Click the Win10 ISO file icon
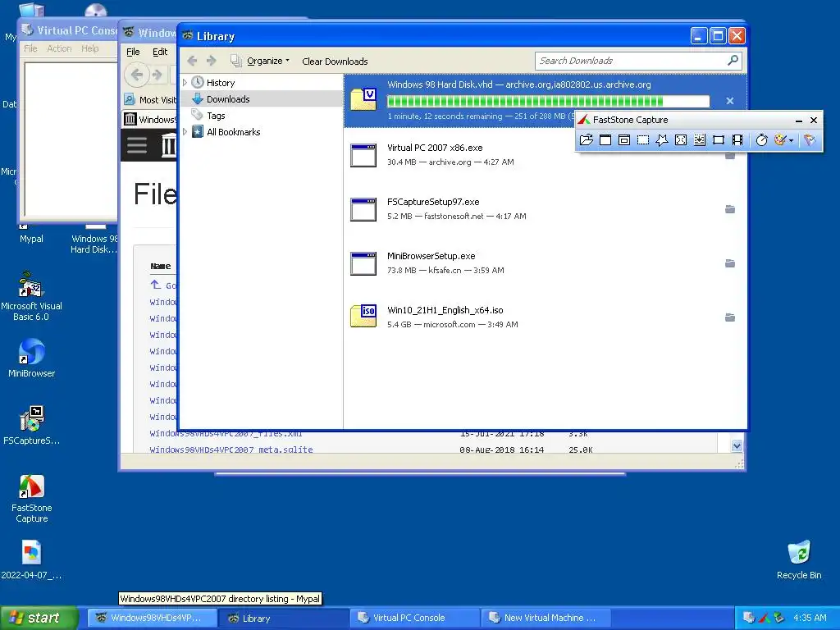This screenshot has width=840, height=630. click(x=363, y=316)
